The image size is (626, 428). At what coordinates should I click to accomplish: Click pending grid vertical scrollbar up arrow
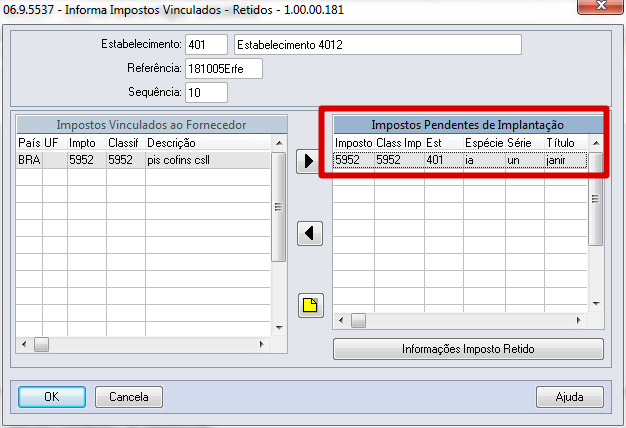pyautogui.click(x=596, y=143)
